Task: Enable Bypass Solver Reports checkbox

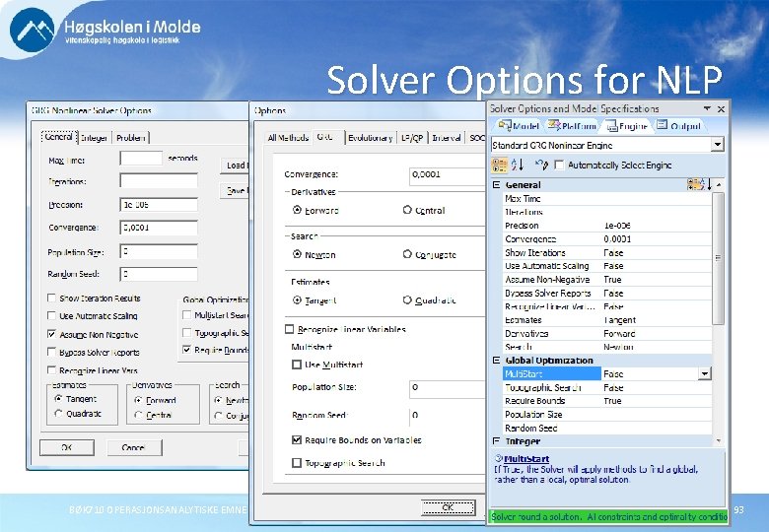Action: click(x=51, y=352)
